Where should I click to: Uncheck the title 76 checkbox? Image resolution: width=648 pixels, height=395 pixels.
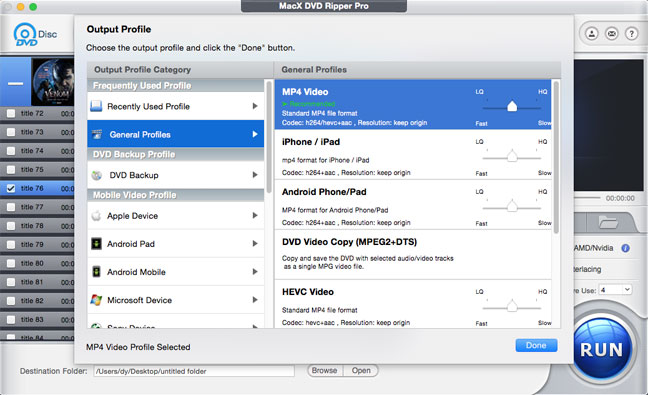(11, 188)
